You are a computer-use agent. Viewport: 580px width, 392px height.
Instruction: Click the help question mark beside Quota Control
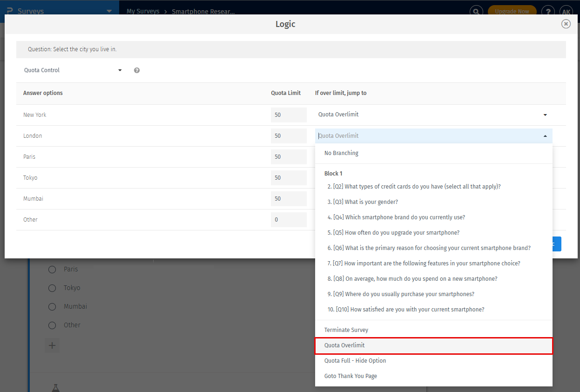(137, 70)
